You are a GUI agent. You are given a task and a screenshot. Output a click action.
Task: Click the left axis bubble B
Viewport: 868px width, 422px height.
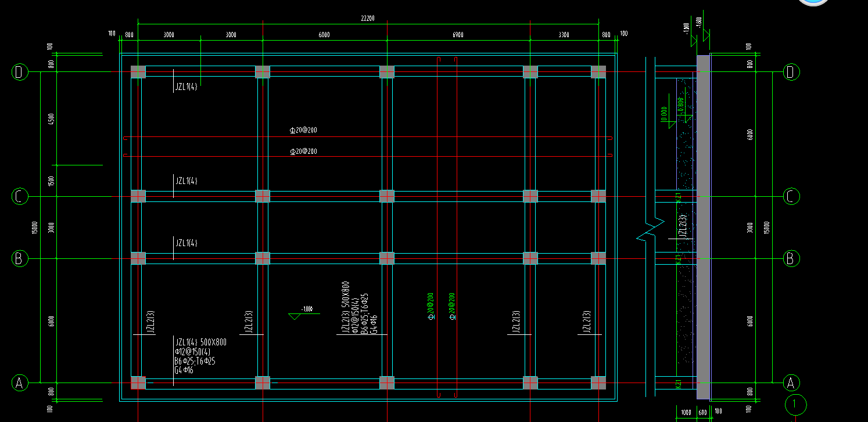20,258
